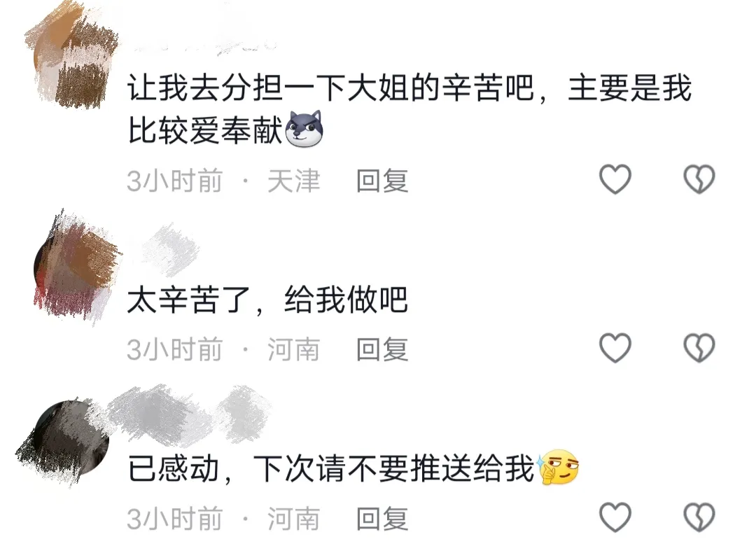The image size is (756, 560).
Task: Dislike the comment 太辛苦了，给我做吧
Action: [699, 347]
